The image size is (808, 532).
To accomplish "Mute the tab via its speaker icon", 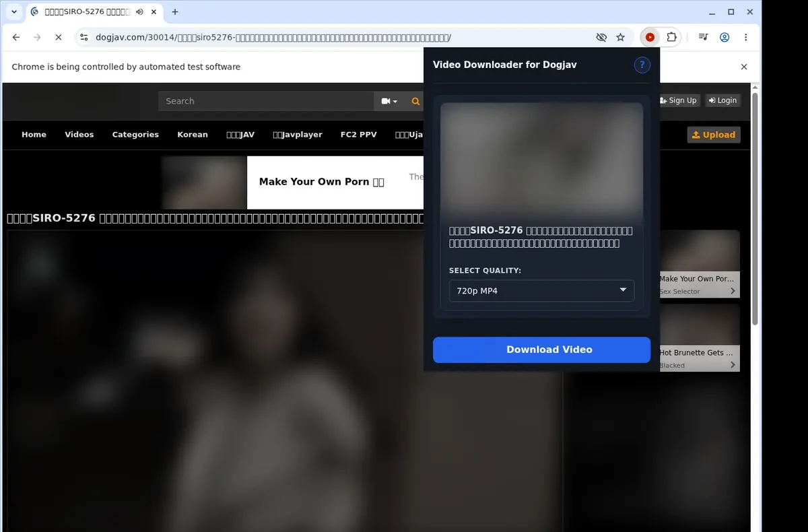I will coord(139,12).
